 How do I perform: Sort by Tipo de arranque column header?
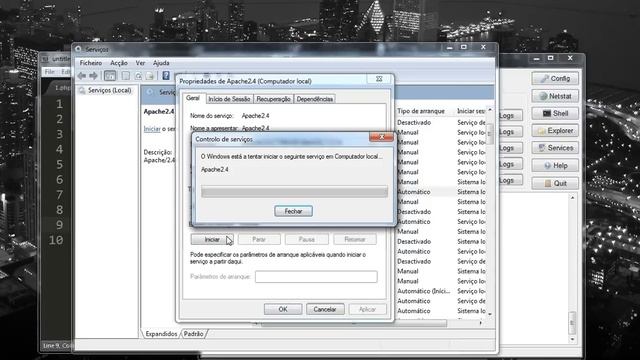click(421, 111)
